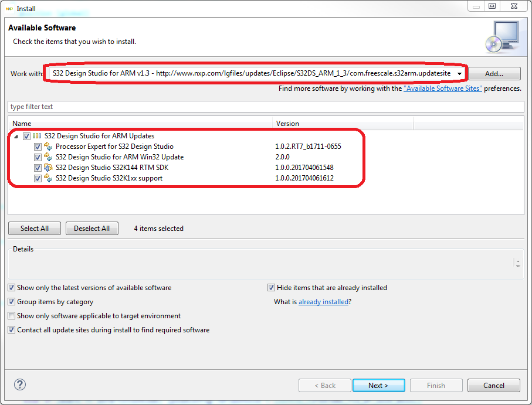The height and width of the screenshot is (405, 532).
Task: Uncheck S32 Design Studio S32K1xx support
Action: tap(38, 178)
